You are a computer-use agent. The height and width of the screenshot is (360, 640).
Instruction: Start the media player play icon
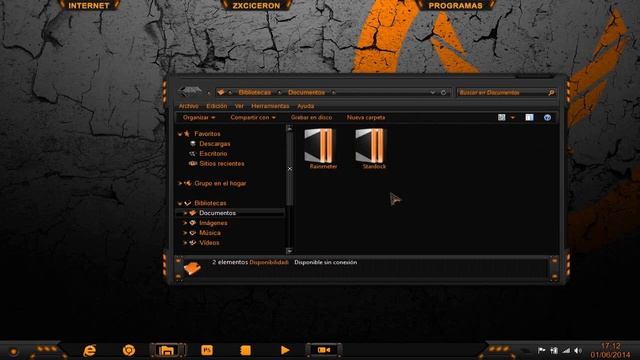(x=285, y=350)
